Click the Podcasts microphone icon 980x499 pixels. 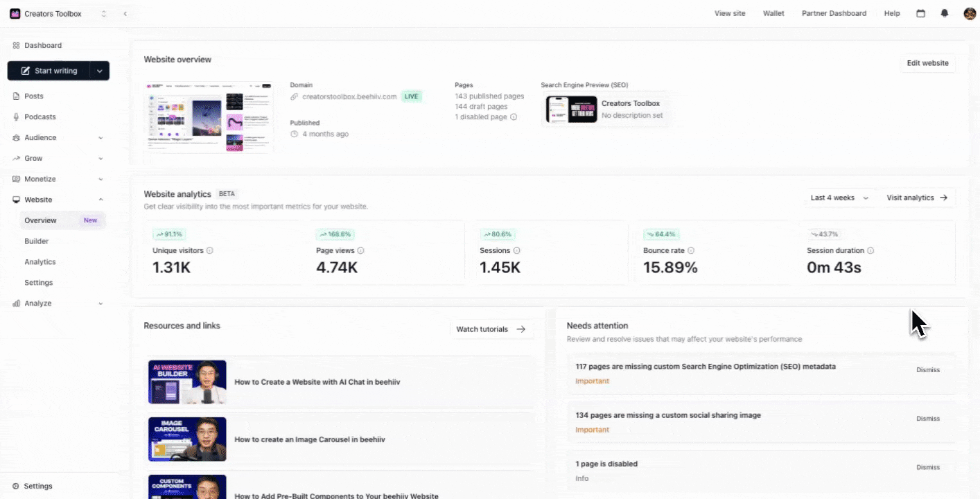tap(16, 117)
